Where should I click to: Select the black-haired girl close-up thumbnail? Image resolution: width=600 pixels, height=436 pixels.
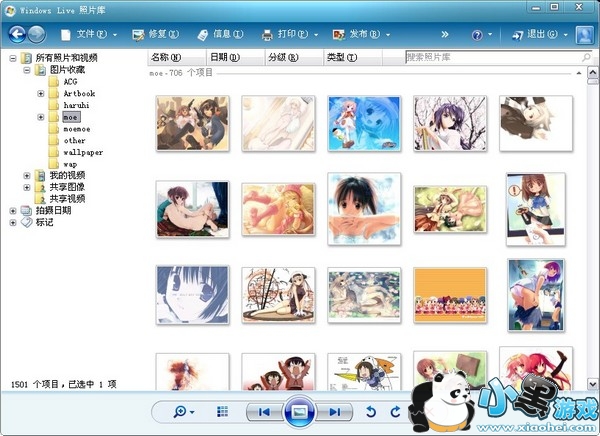[364, 209]
